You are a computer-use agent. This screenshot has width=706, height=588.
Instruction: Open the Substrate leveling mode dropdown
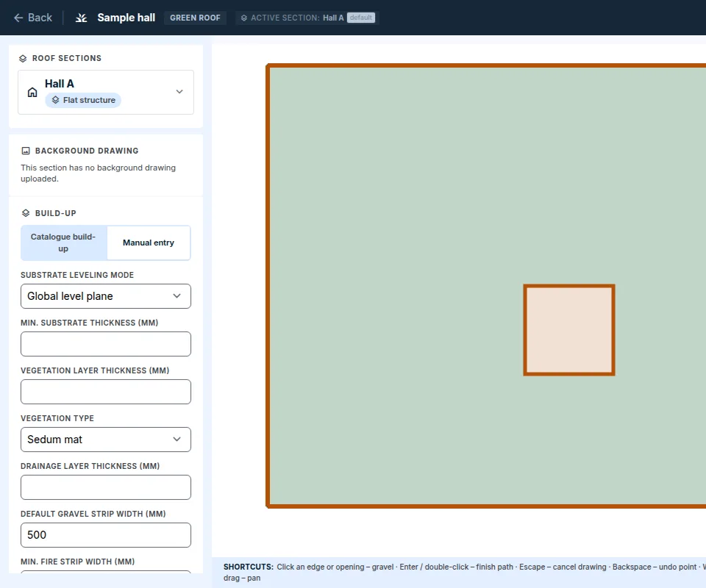click(x=106, y=296)
